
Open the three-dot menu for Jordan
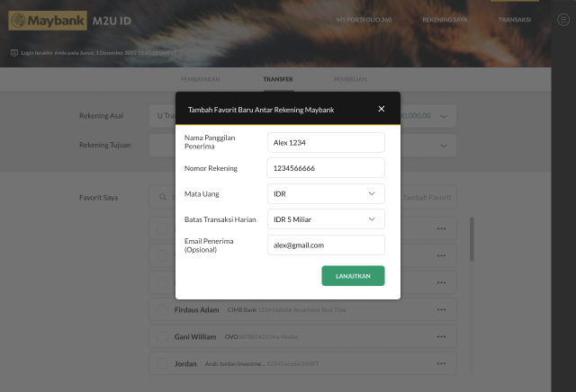[x=441, y=364]
